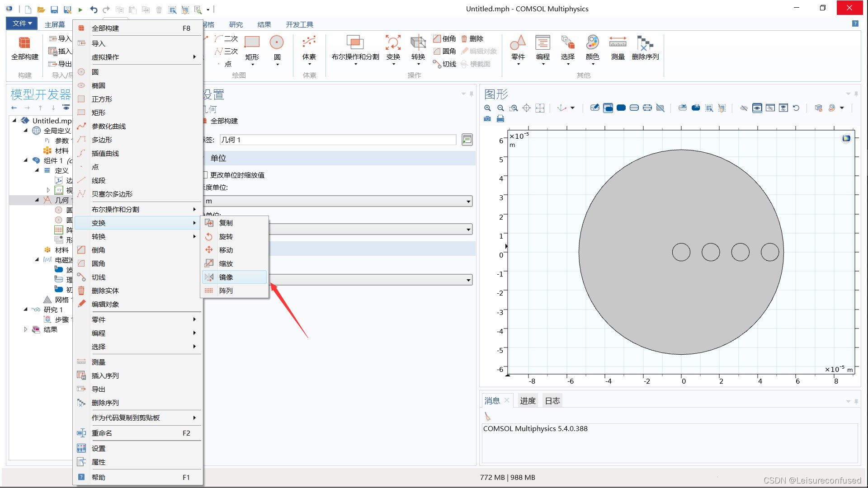This screenshot has width=868, height=488.
Task: Zoom in on the graphics window
Action: coord(487,108)
